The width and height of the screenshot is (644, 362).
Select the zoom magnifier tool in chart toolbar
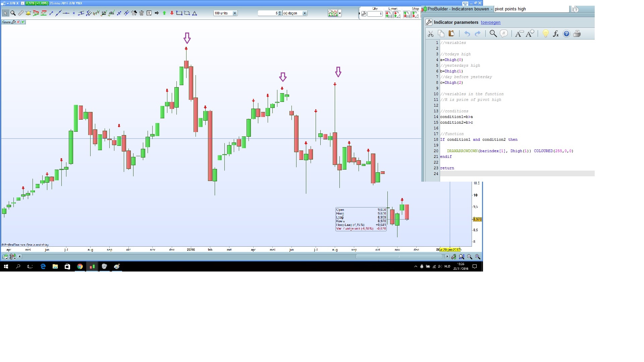13,13
